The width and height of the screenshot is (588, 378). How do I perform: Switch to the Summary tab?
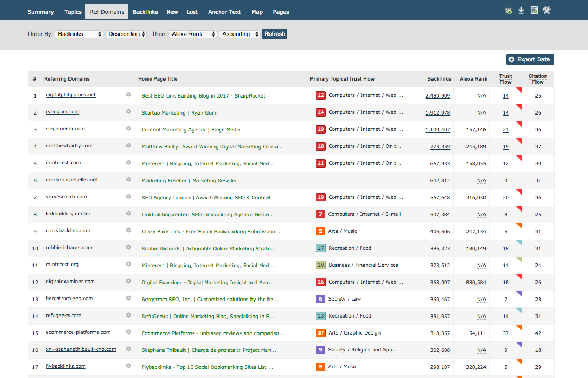tap(40, 12)
